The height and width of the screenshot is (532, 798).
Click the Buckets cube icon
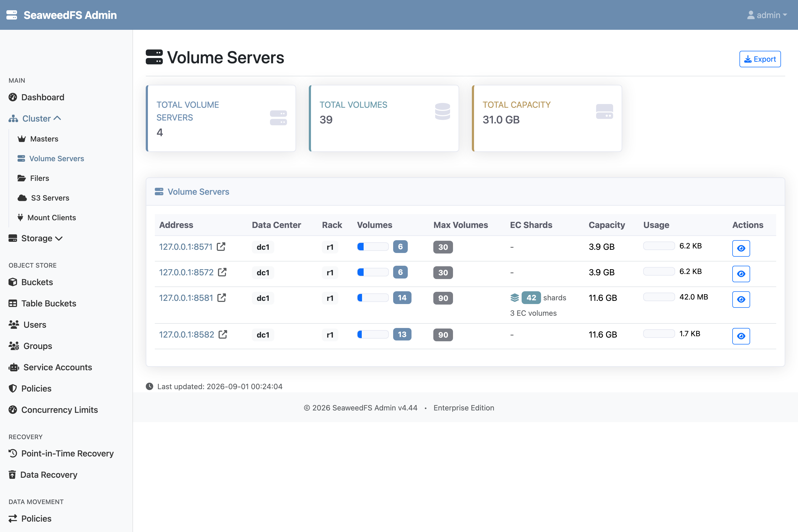(x=13, y=282)
